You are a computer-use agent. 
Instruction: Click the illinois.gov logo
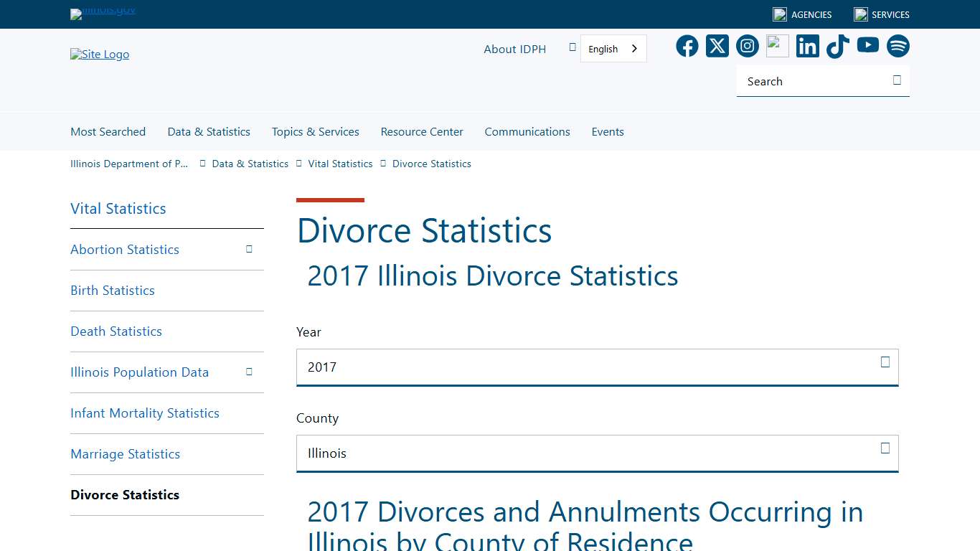coord(103,14)
